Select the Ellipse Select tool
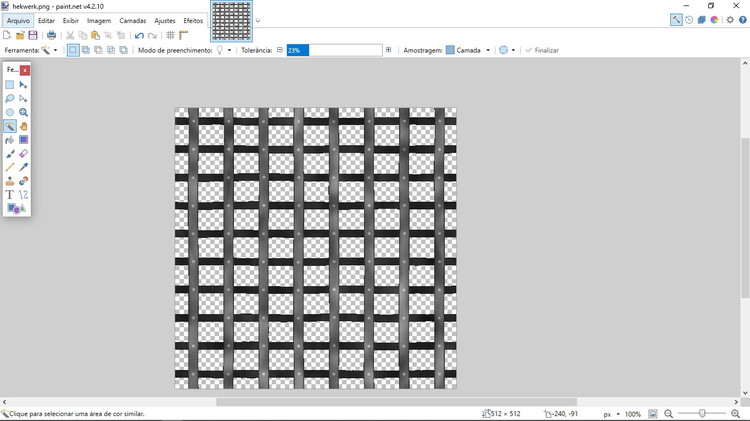750x421 pixels. (10, 112)
